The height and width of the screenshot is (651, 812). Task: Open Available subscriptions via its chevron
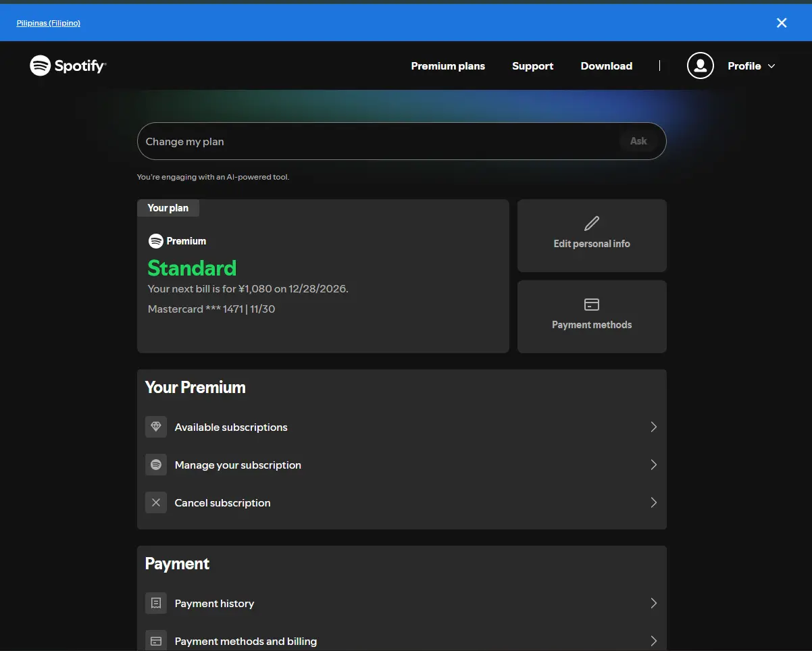pyautogui.click(x=653, y=427)
